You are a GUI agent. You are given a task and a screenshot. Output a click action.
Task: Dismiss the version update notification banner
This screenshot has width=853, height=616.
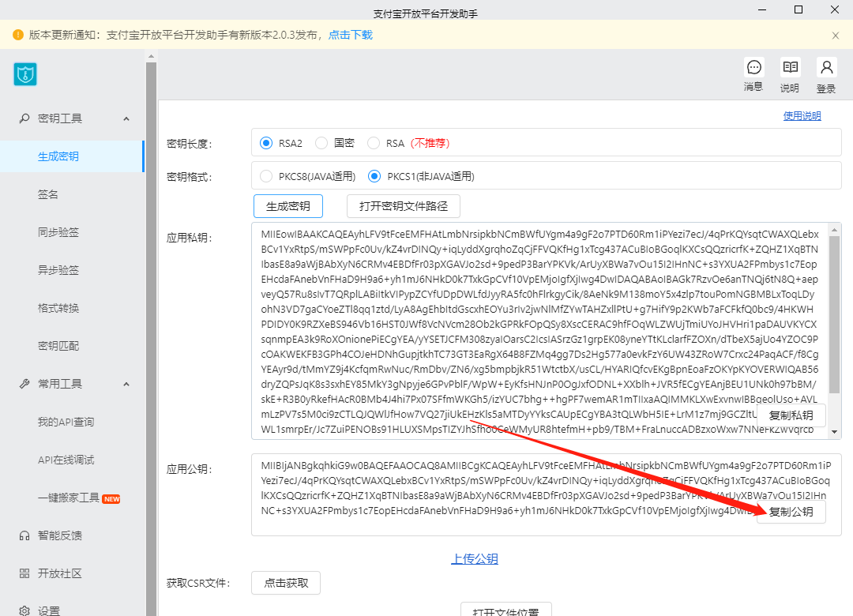click(x=836, y=36)
